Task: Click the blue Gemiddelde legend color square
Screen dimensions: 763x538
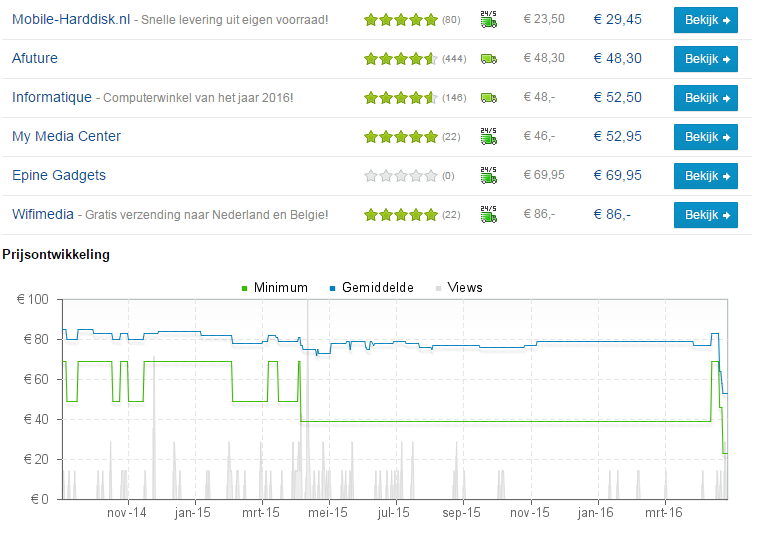Action: point(333,288)
